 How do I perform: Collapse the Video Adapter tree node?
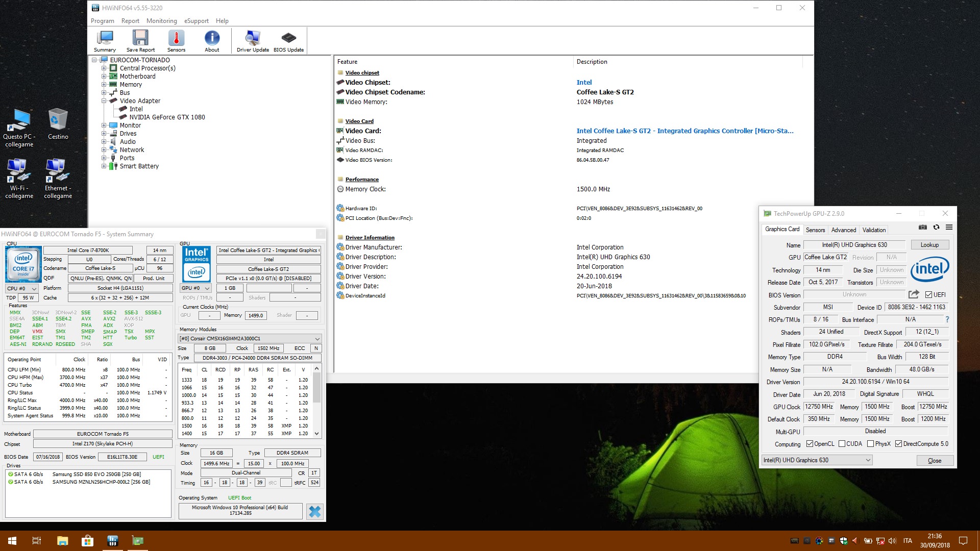104,101
